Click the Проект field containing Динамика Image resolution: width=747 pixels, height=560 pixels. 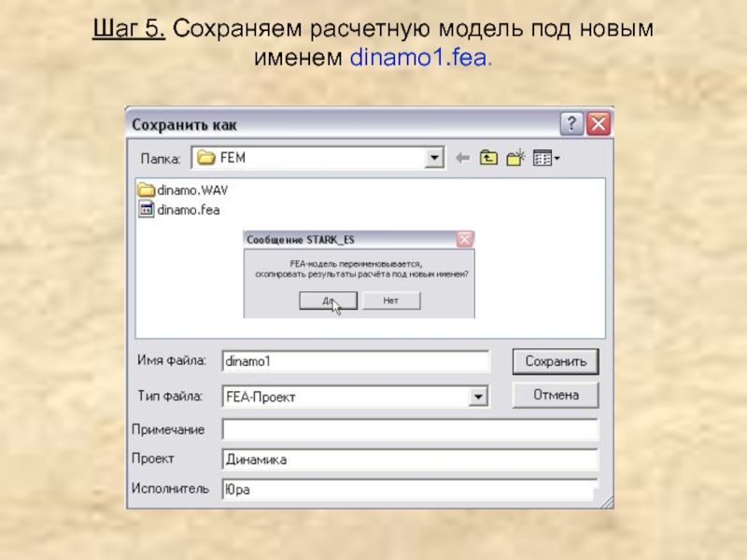(410, 459)
